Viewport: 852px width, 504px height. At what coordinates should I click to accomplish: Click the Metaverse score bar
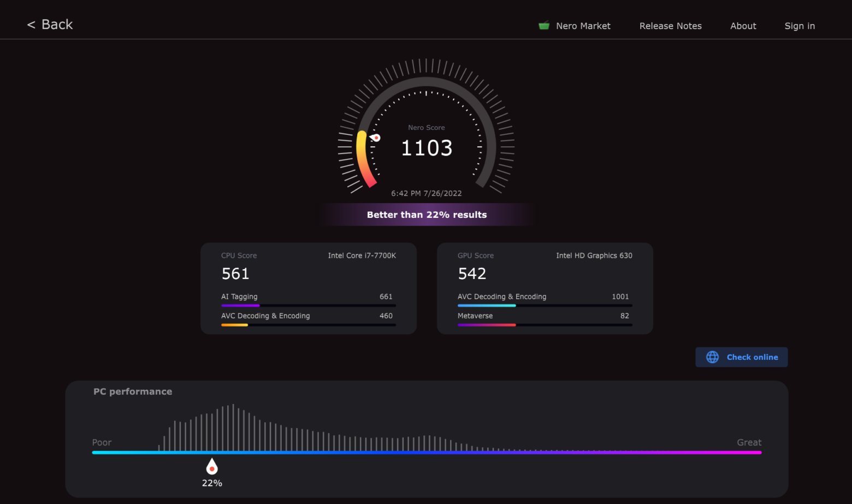click(545, 324)
